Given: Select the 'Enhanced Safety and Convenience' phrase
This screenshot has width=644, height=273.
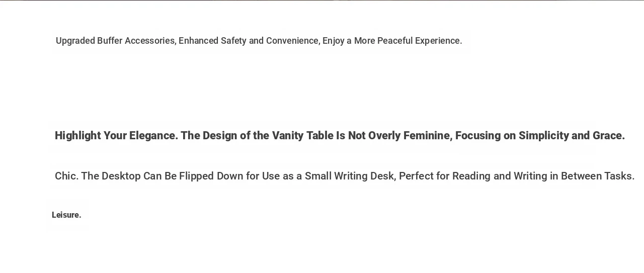Looking at the screenshot, I should (249, 41).
